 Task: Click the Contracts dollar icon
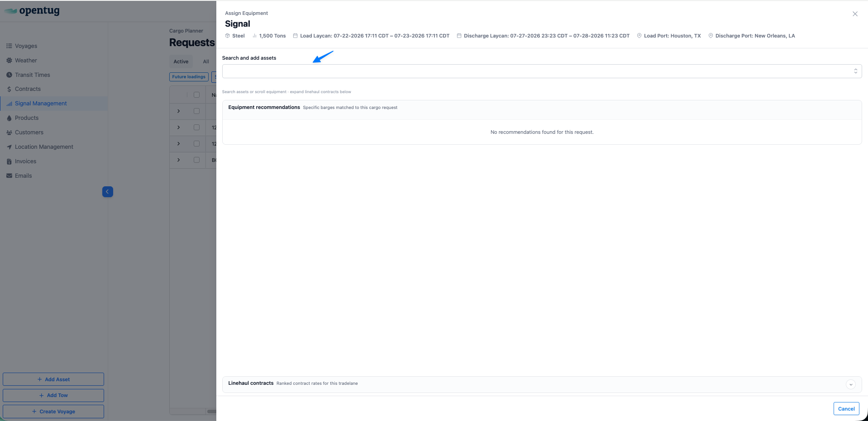click(x=9, y=90)
